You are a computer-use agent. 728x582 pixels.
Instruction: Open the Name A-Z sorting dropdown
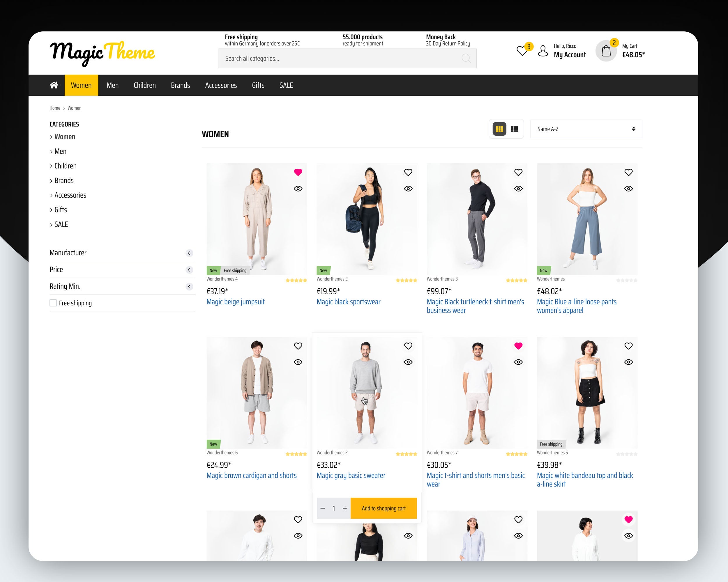pyautogui.click(x=586, y=129)
